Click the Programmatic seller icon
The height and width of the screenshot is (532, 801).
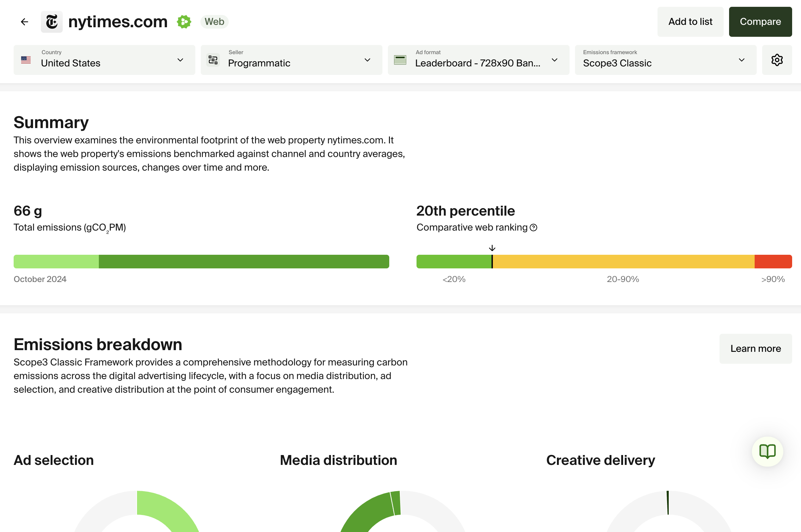(213, 60)
